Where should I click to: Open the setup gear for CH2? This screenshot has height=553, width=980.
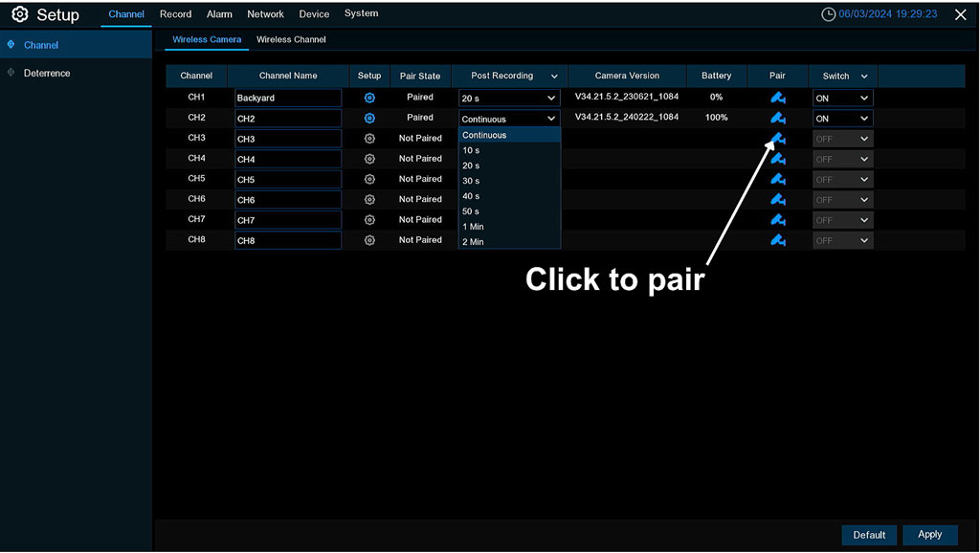[x=369, y=119]
